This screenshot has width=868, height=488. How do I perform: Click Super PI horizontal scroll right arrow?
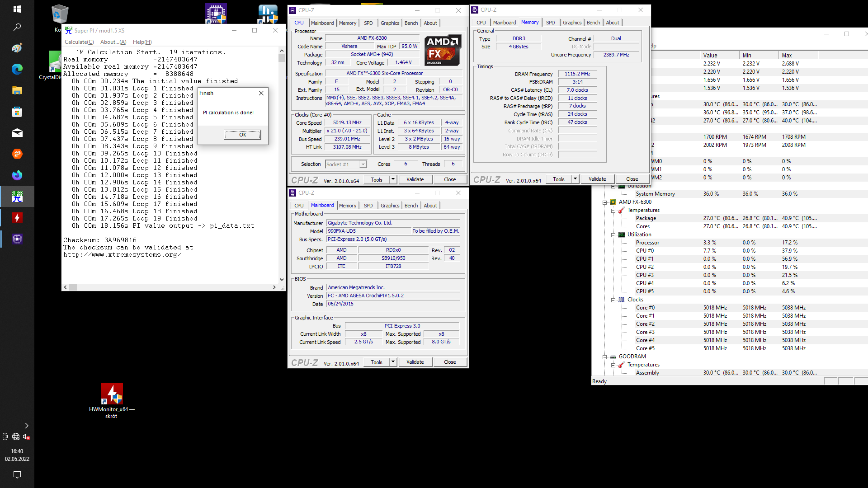pos(274,287)
